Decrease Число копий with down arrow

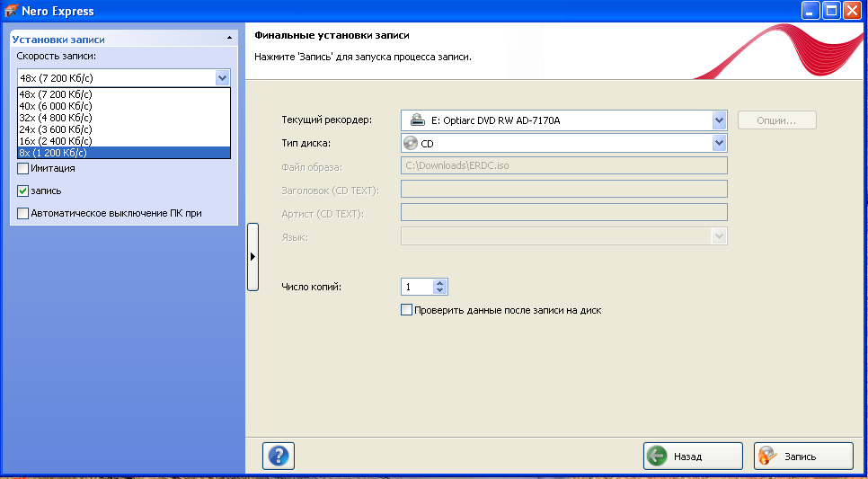[x=440, y=290]
